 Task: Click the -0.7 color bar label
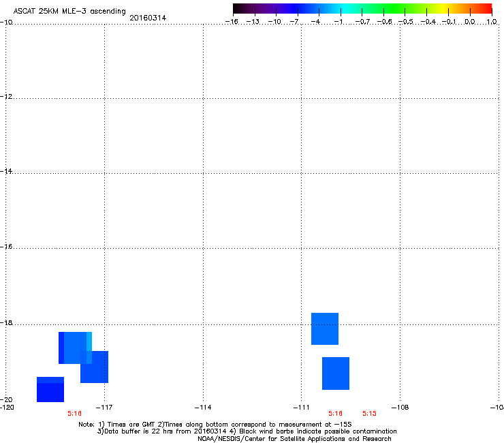pyautogui.click(x=362, y=22)
